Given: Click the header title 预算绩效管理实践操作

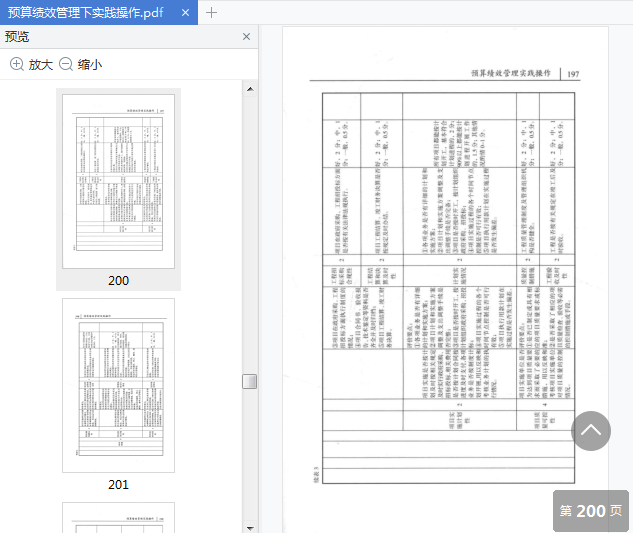Looking at the screenshot, I should point(511,73).
